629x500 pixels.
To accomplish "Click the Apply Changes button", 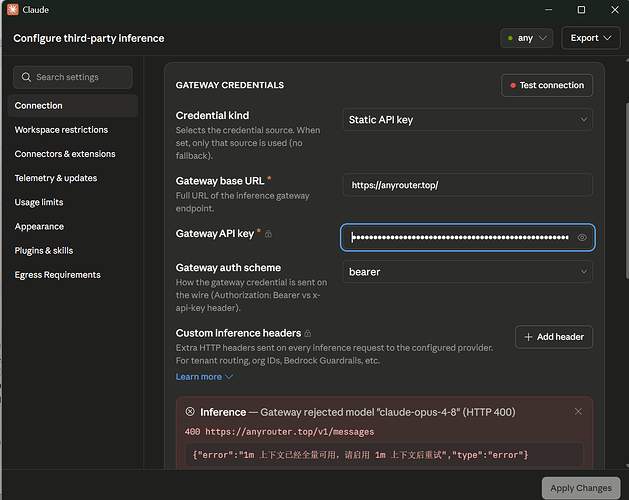I will pos(581,488).
